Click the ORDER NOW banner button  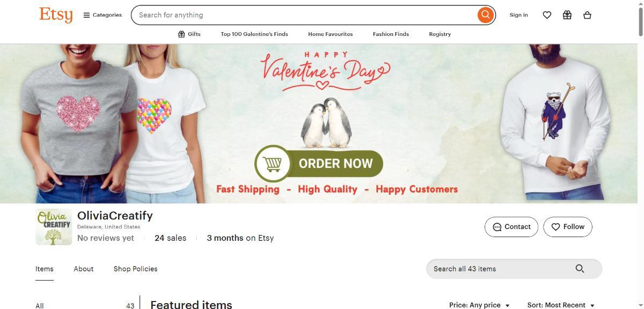point(319,164)
